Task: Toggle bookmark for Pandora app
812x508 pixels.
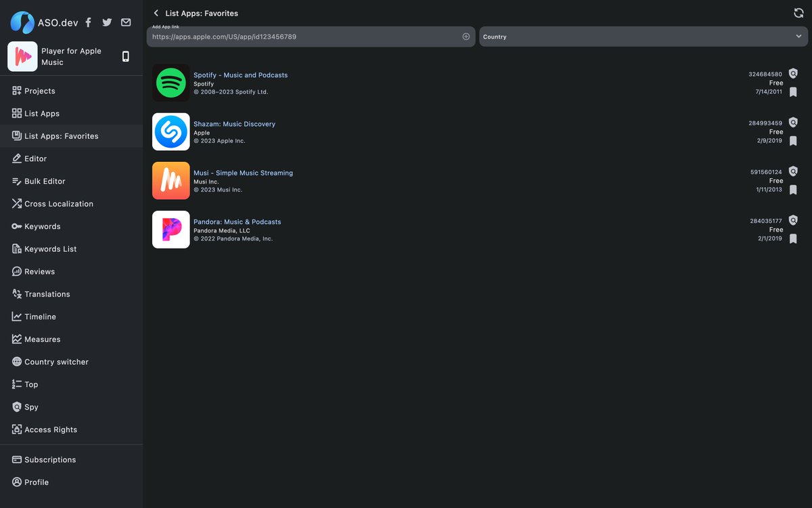Action: [793, 238]
